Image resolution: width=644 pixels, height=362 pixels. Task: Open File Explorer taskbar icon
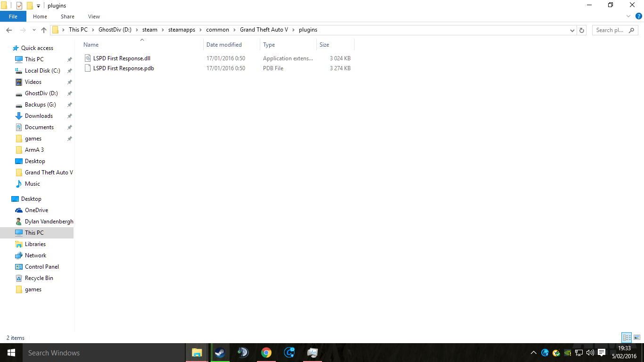coord(197,353)
